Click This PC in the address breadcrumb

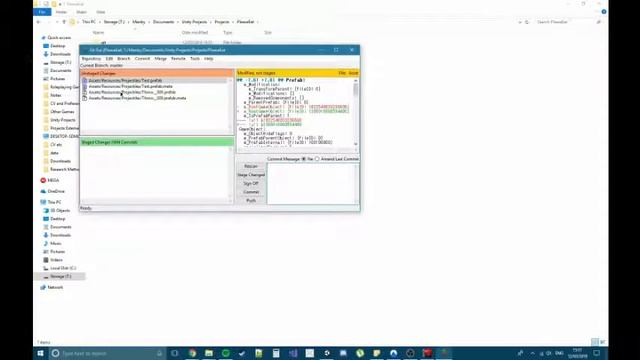(89, 22)
